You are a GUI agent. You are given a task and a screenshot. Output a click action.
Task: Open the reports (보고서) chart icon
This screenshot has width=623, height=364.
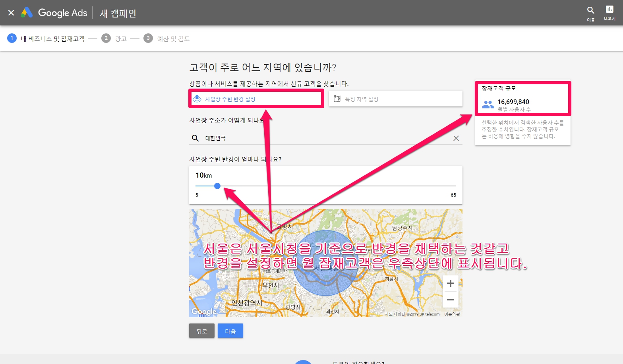pyautogui.click(x=609, y=10)
